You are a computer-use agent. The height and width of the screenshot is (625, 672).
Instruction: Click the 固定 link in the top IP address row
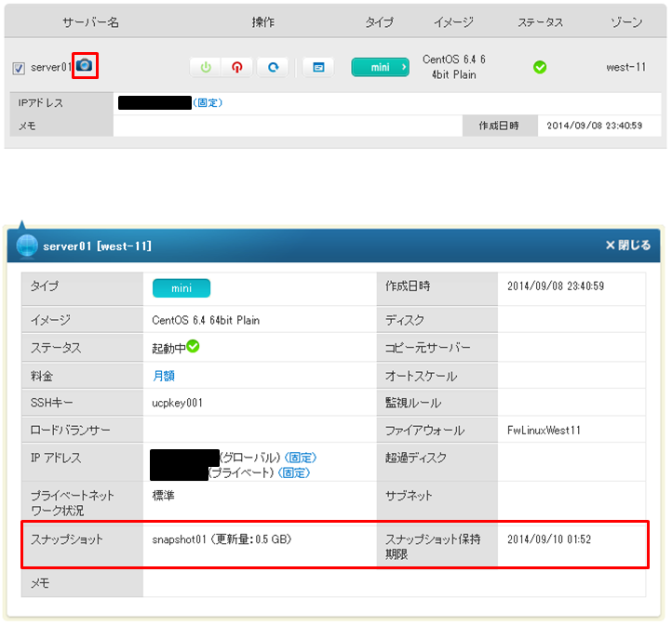pos(208,102)
